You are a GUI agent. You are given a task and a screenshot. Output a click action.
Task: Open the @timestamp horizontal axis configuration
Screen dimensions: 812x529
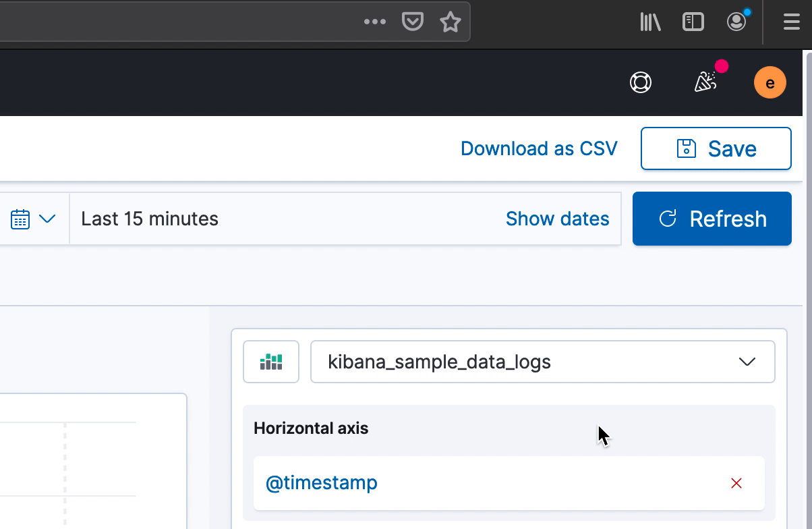[322, 483]
